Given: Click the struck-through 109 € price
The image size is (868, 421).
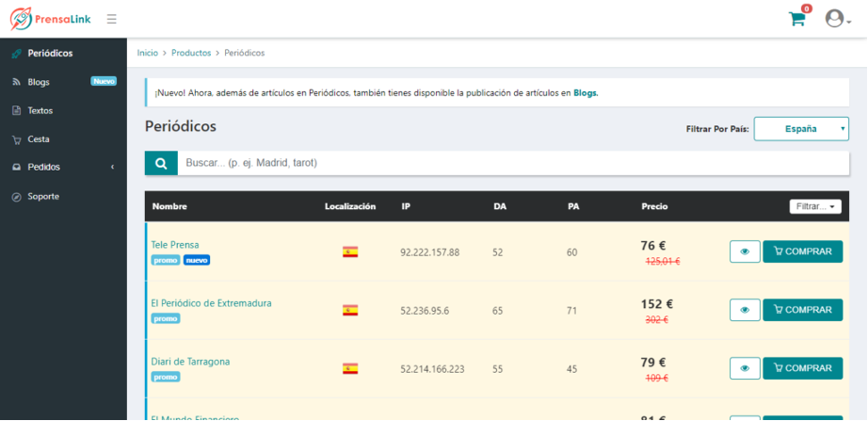Looking at the screenshot, I should point(656,378).
